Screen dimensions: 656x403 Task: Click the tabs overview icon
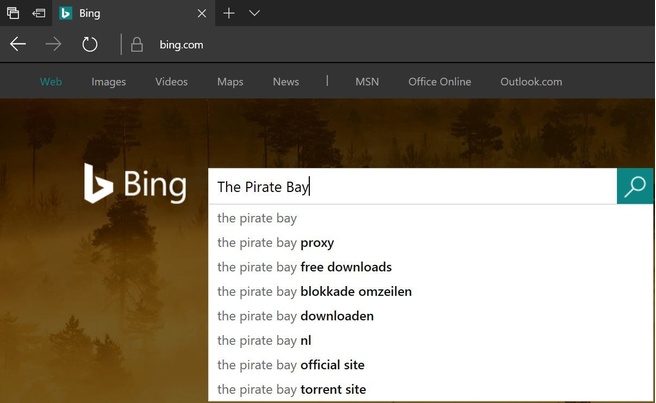(x=13, y=13)
